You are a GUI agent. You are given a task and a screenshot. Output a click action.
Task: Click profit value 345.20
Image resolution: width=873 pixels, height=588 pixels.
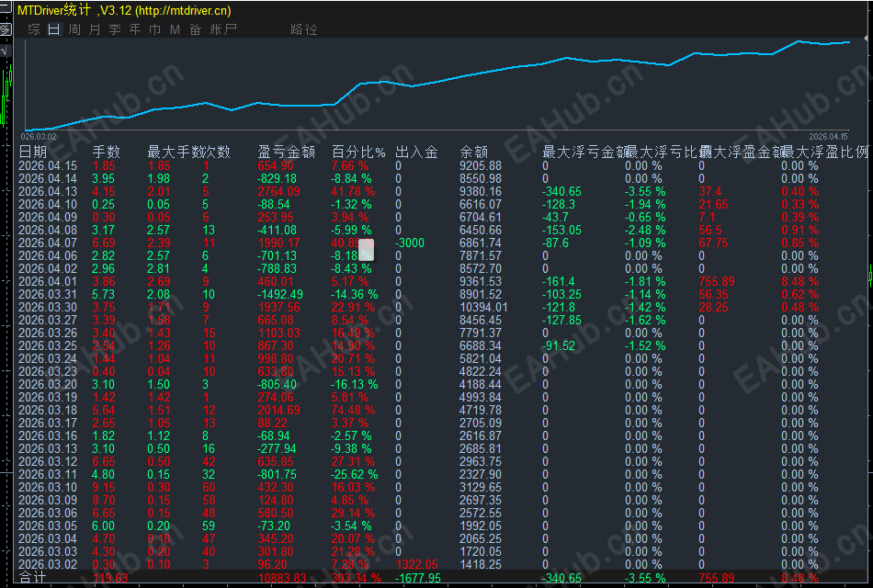[276, 538]
